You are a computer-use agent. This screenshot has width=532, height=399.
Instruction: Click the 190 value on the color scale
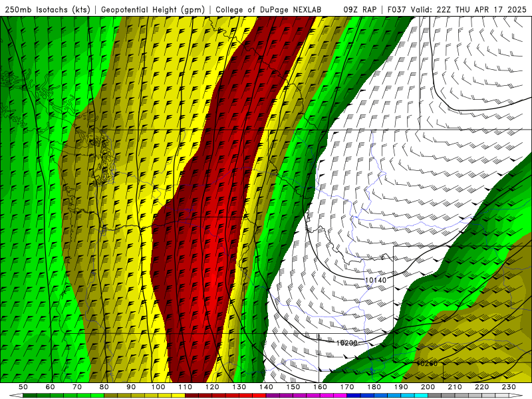point(401,387)
